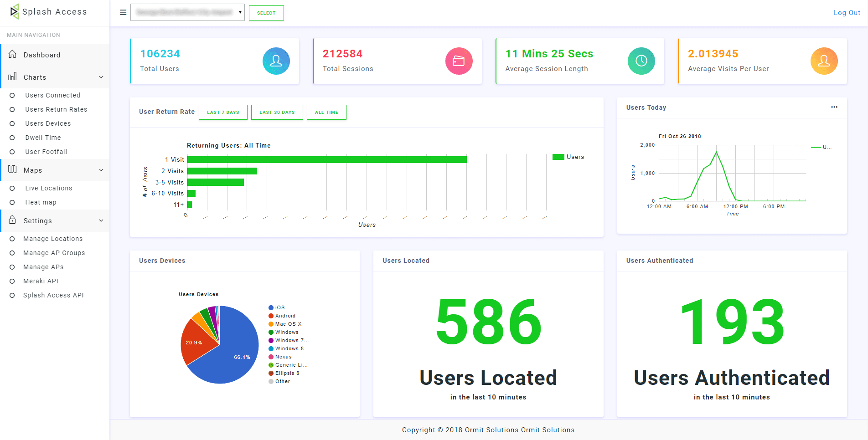
Task: Click the Charts bar-chart icon
Action: click(13, 77)
